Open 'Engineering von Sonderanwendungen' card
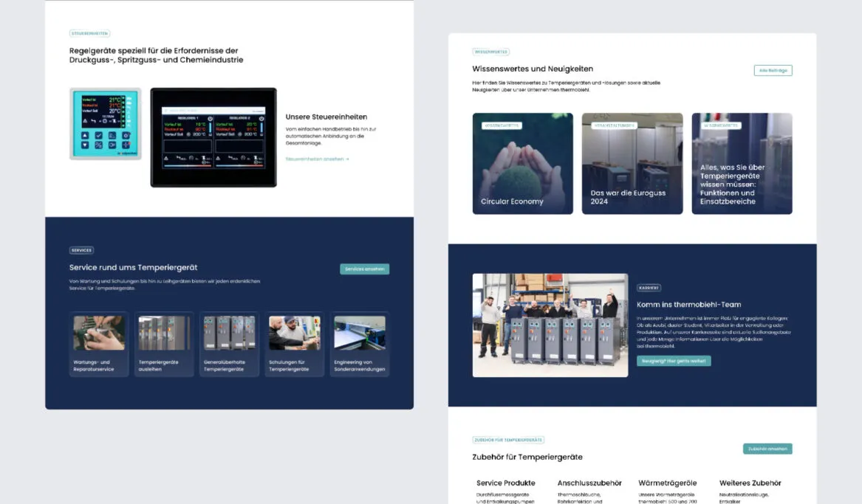 click(359, 345)
